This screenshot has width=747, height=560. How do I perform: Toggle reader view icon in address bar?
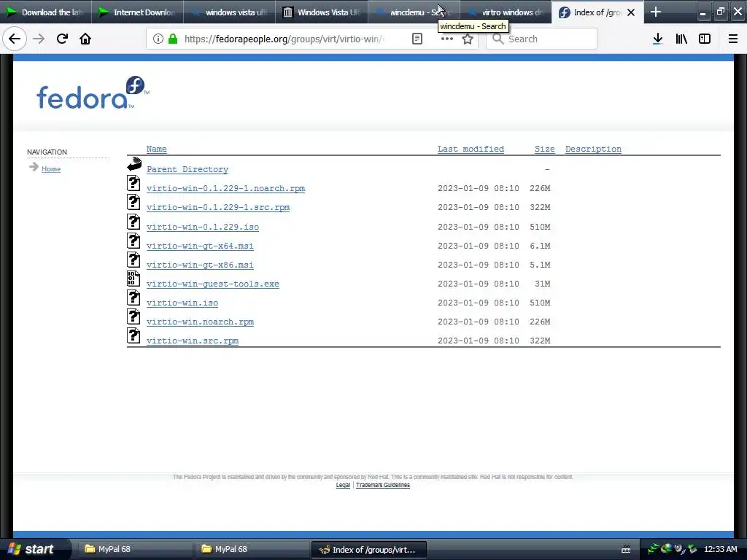(x=417, y=39)
